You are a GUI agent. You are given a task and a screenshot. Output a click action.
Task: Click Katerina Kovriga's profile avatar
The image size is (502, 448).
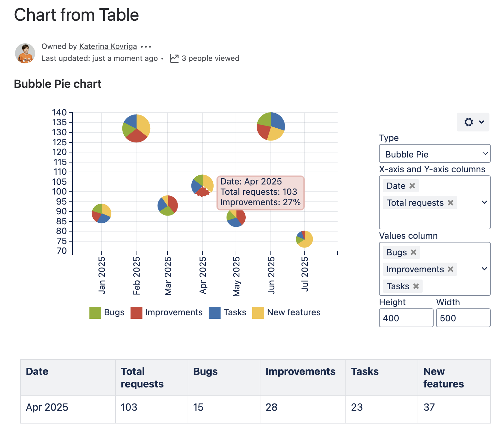pyautogui.click(x=25, y=53)
